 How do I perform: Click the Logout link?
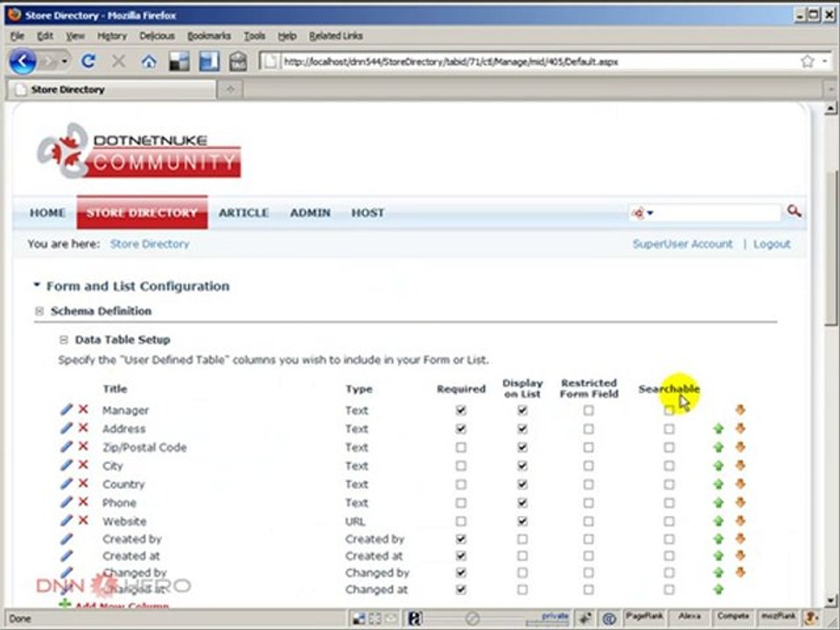[772, 244]
